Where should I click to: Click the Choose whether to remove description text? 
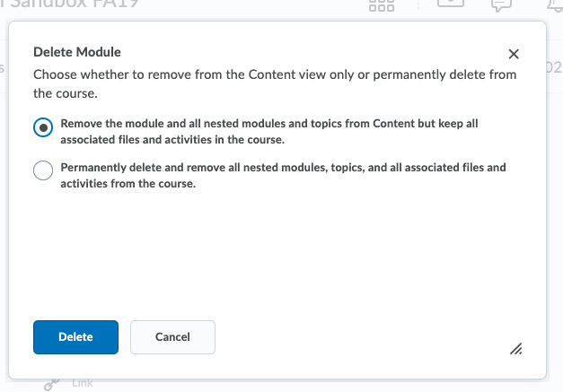point(275,84)
